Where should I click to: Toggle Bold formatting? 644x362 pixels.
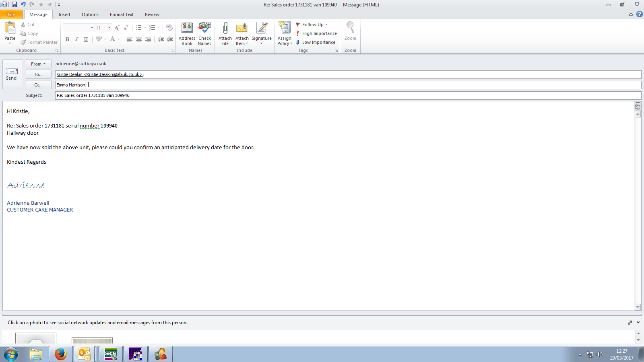(67, 39)
